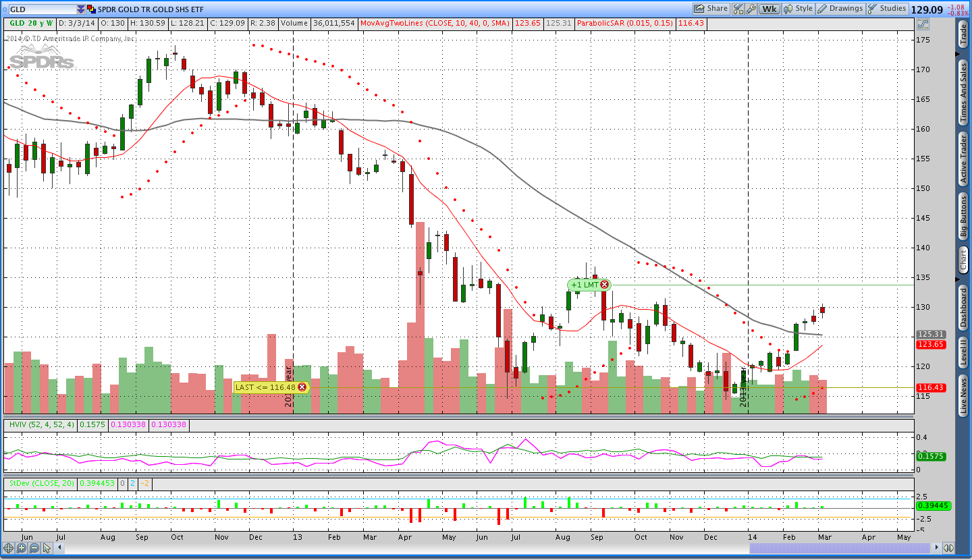Open the Drawings menu

[x=840, y=9]
